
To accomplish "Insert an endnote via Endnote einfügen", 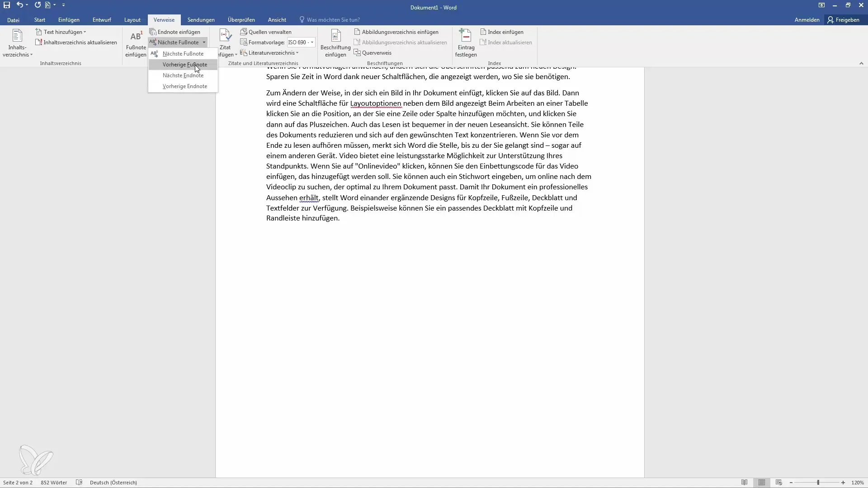I will (x=175, y=32).
